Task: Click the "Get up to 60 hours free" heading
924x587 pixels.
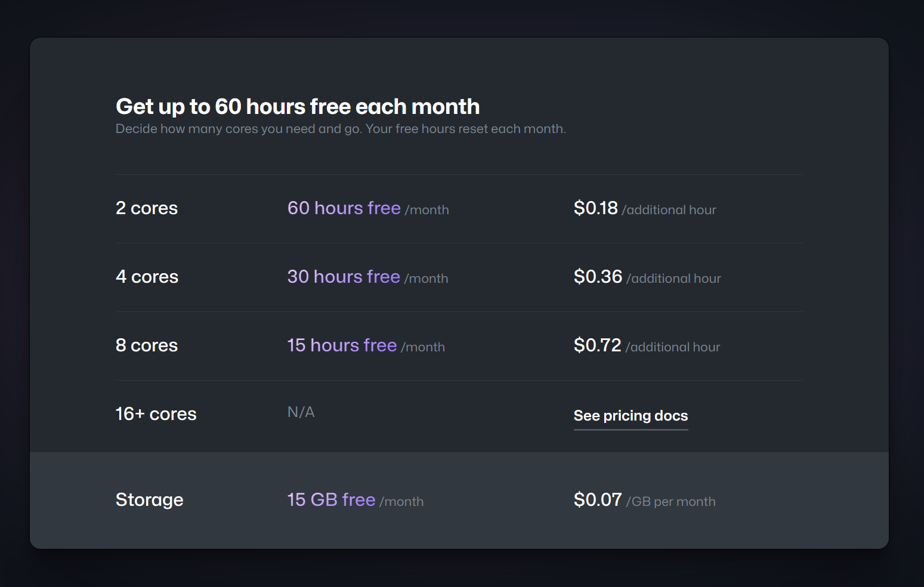Action: [x=297, y=107]
